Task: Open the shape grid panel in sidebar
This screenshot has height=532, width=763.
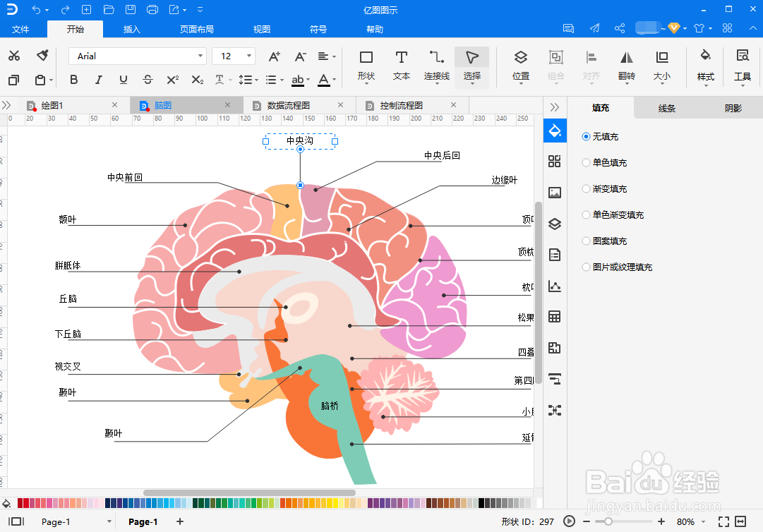Action: [555, 162]
